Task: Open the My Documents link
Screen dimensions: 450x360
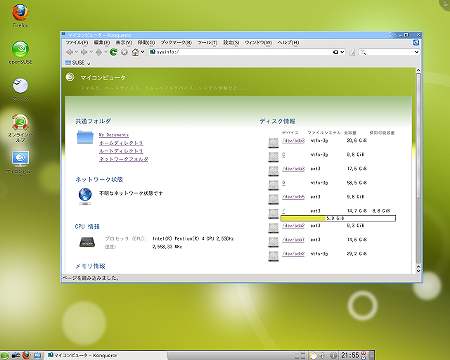Action: pos(114,135)
